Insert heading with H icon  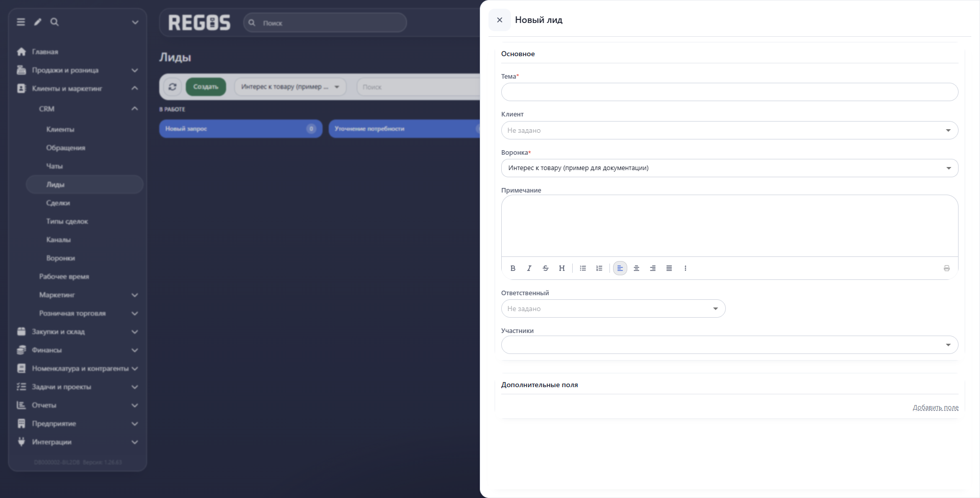pyautogui.click(x=562, y=268)
